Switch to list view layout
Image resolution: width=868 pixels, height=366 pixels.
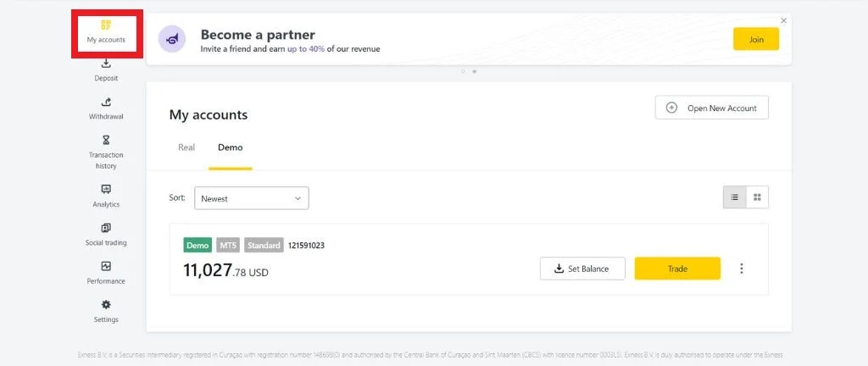734,197
